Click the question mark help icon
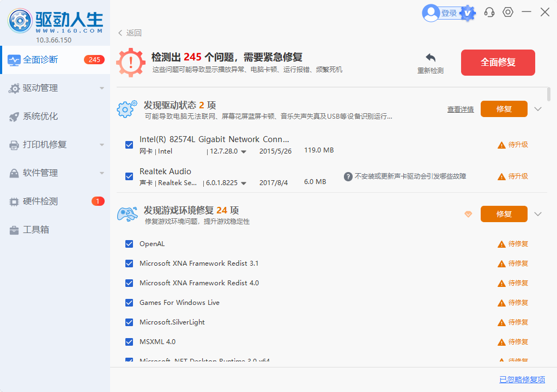The width and height of the screenshot is (557, 392). (x=348, y=176)
